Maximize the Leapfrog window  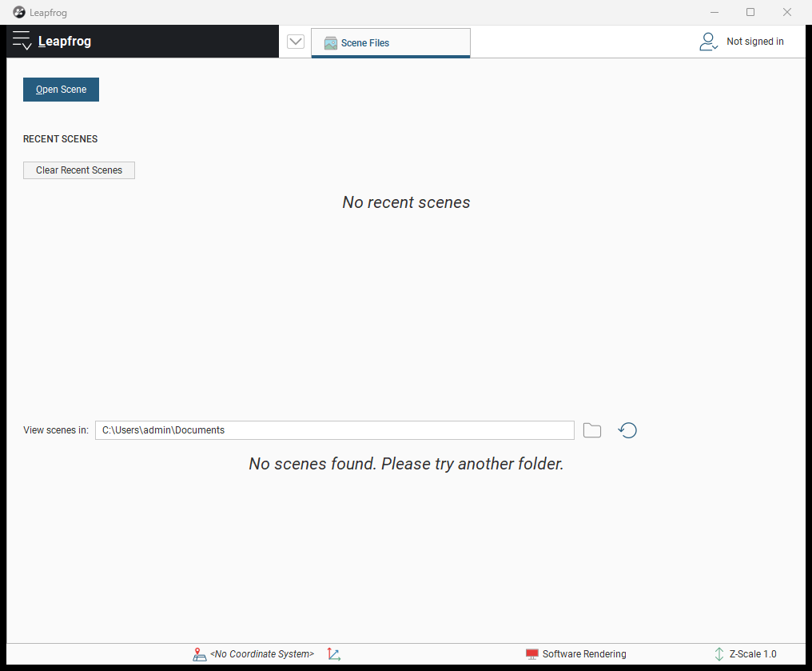[x=750, y=12]
